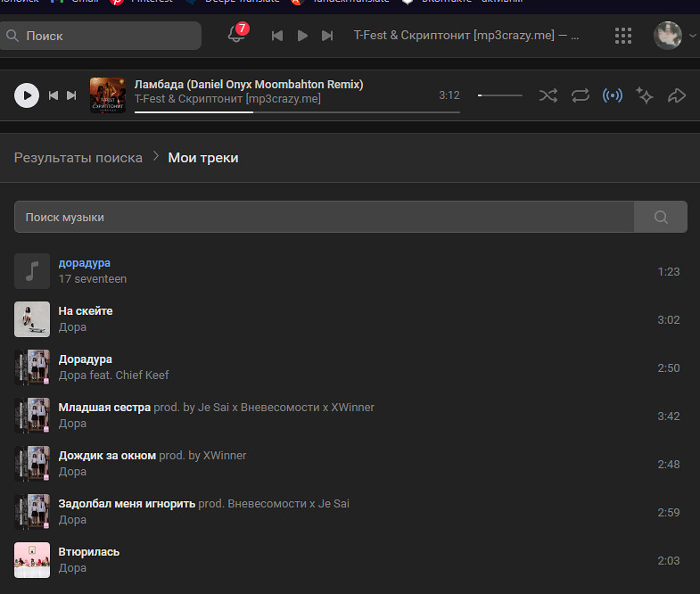
Task: Toggle shuffle playback mode
Action: (x=548, y=95)
